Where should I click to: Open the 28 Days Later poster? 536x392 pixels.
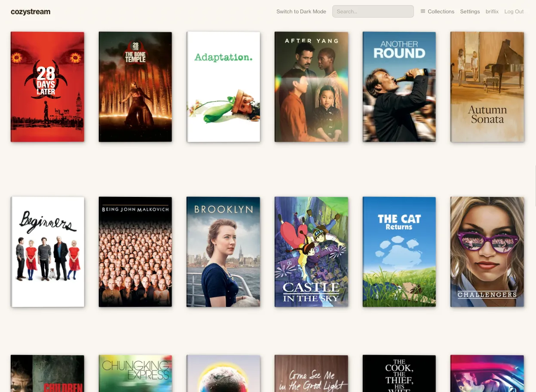coord(47,86)
